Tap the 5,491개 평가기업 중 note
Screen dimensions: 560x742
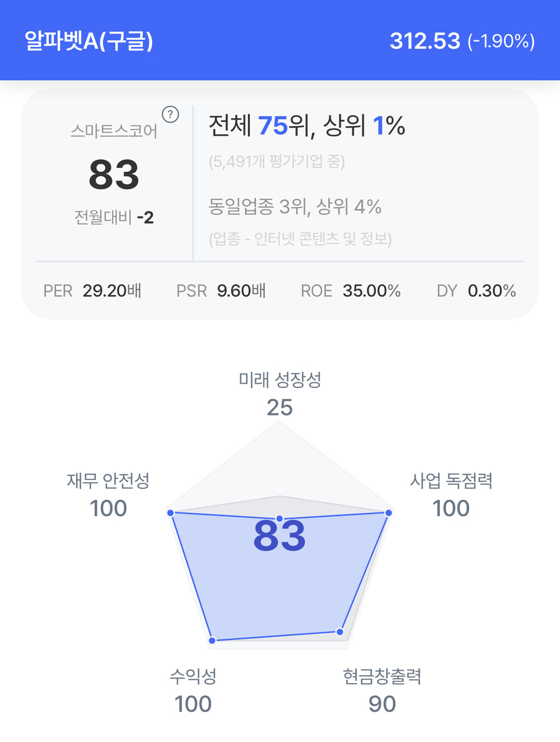click(x=277, y=161)
